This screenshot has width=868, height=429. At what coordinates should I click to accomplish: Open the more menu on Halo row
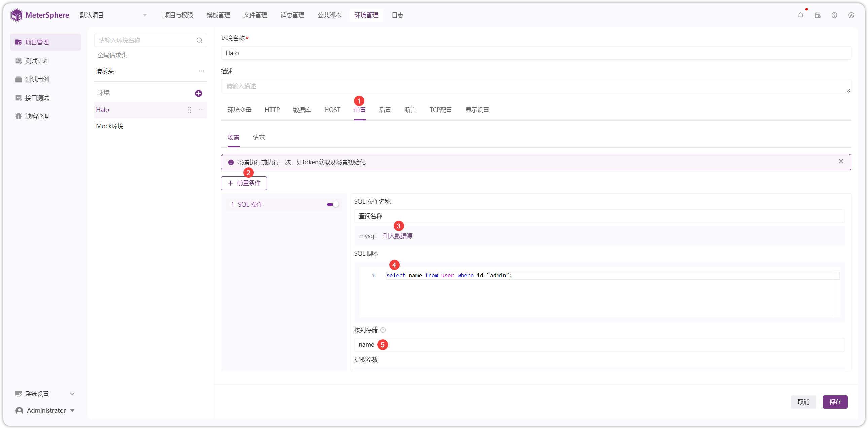point(201,110)
